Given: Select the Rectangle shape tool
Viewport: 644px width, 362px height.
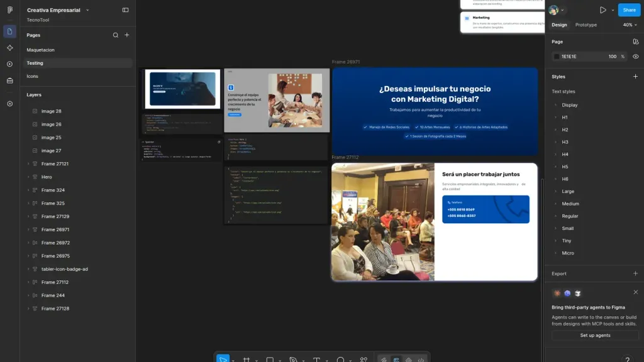Looking at the screenshot, I should pos(270,359).
